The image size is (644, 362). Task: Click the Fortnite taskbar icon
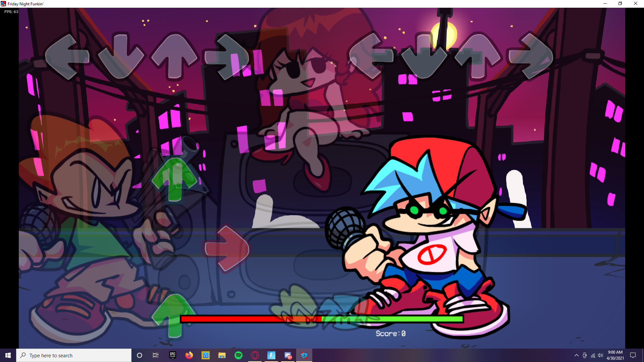coord(271,355)
